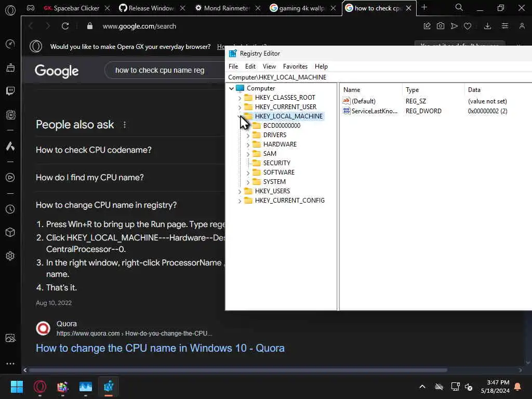Expand the HARDWARE key

[248, 145]
